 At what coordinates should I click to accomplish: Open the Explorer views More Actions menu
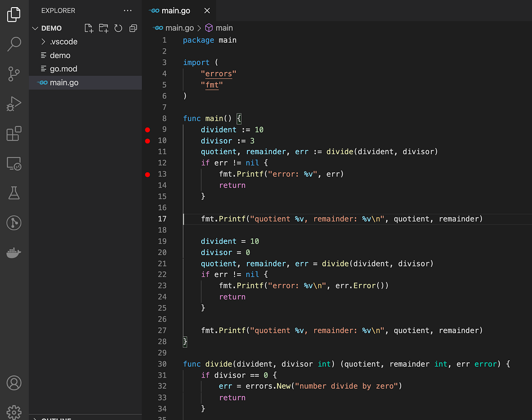click(128, 10)
